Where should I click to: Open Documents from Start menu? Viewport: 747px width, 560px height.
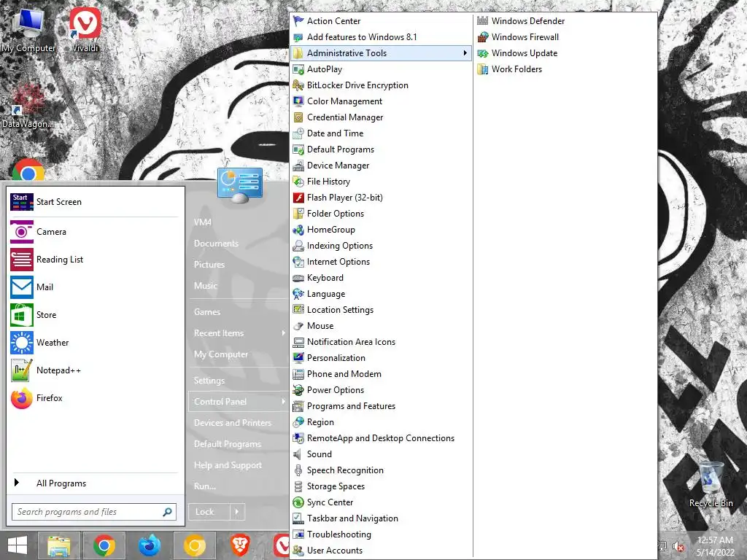216,244
